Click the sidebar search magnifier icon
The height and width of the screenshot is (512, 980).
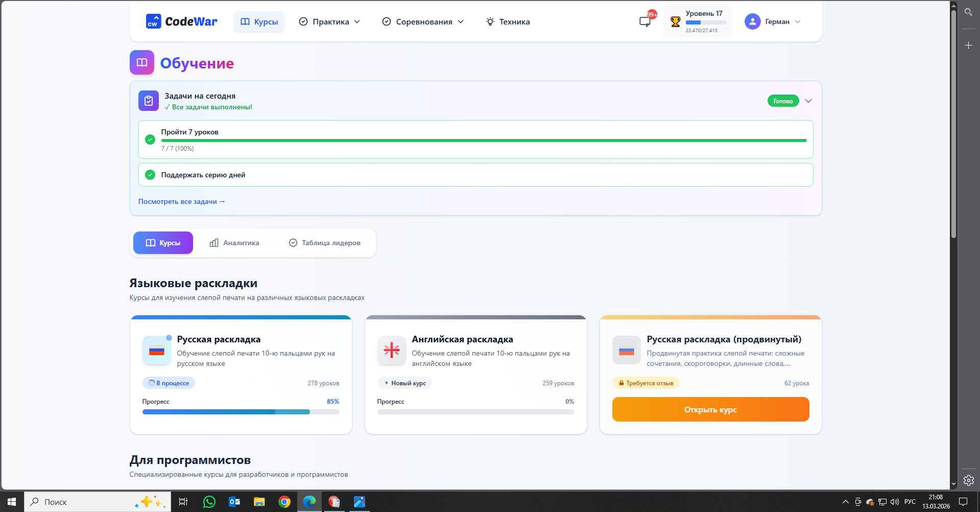coord(968,12)
